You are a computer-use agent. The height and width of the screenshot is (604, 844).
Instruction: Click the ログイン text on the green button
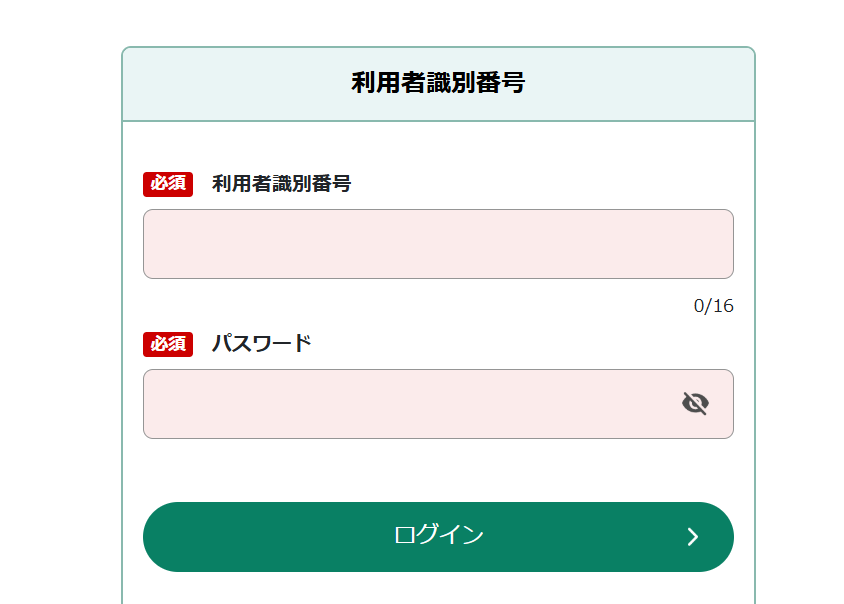[438, 536]
